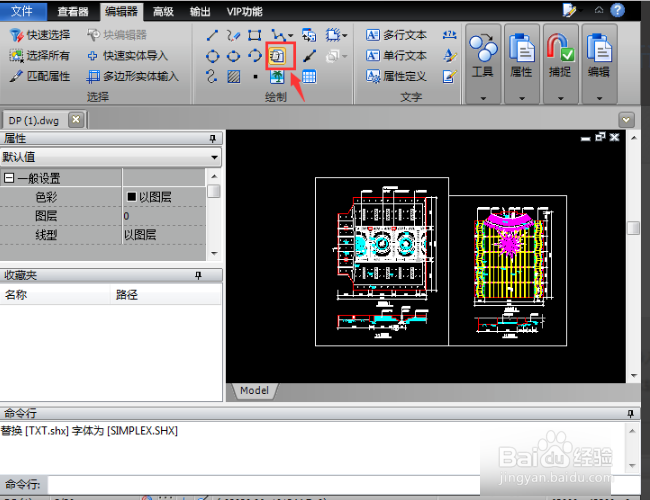650x500 pixels.
Task: Click the 快速选择 button
Action: (x=40, y=35)
